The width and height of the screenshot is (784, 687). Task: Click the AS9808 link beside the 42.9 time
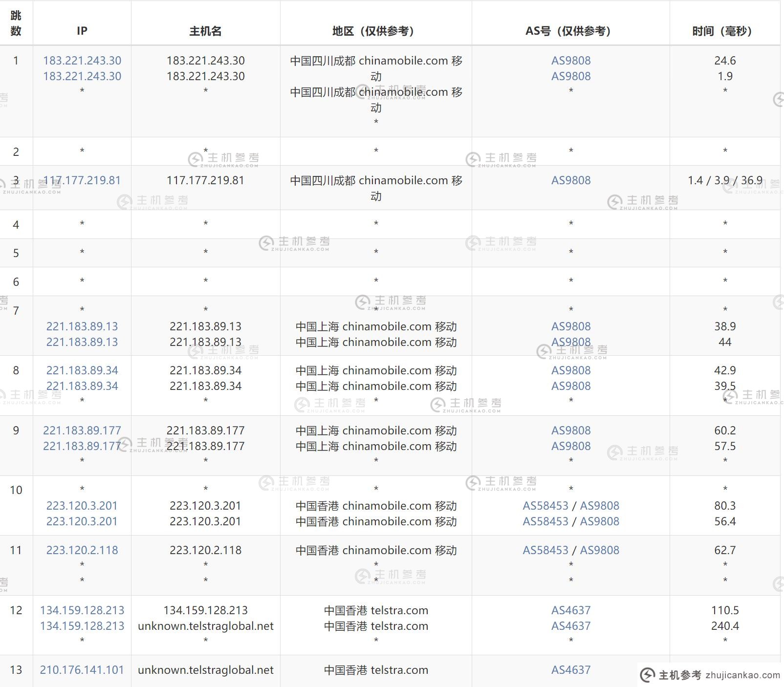pyautogui.click(x=571, y=370)
